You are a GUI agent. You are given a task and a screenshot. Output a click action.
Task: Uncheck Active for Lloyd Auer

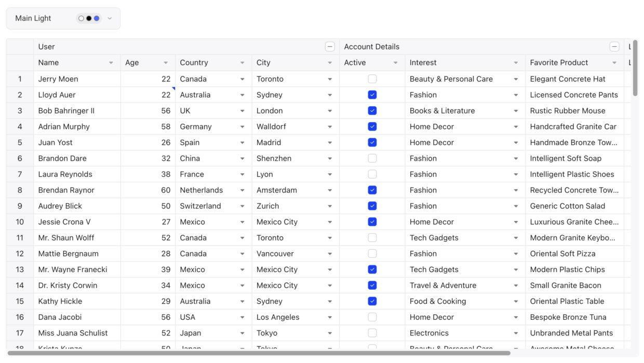[372, 95]
